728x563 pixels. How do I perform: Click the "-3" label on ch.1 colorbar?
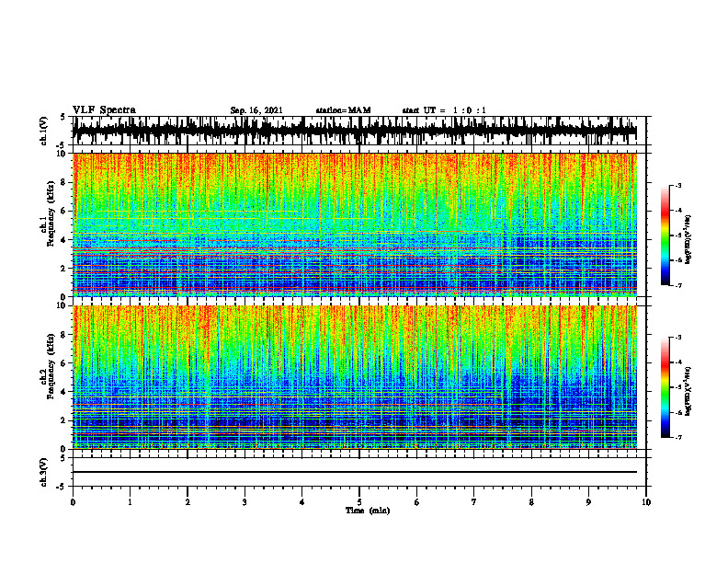coord(678,186)
